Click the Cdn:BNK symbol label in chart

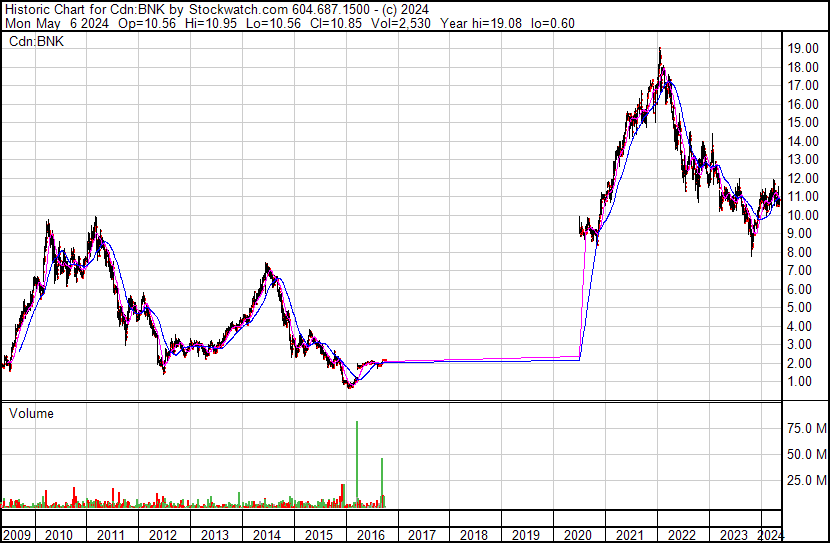[36, 42]
